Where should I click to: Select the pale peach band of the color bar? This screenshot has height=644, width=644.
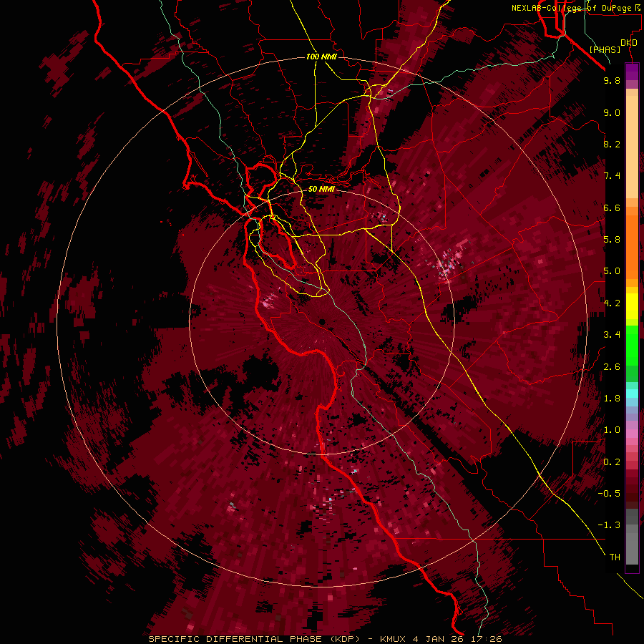(632, 147)
